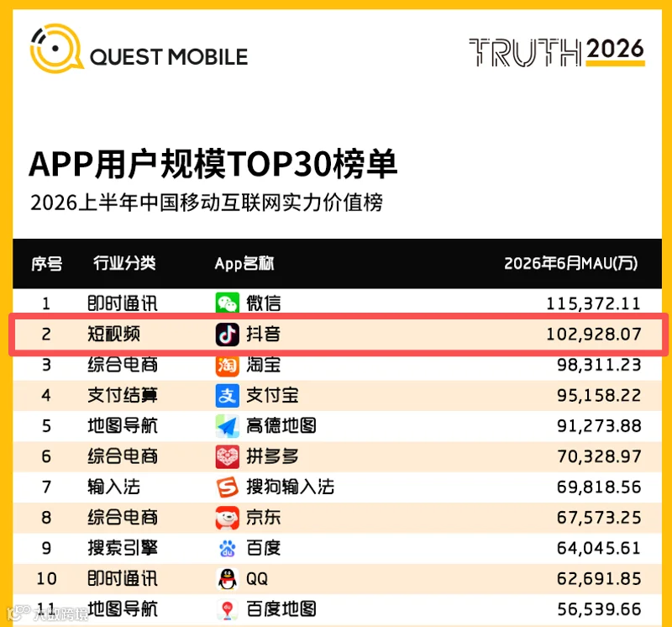Image resolution: width=672 pixels, height=627 pixels.
Task: Click the Douyin (抖音) app icon
Action: (x=227, y=335)
